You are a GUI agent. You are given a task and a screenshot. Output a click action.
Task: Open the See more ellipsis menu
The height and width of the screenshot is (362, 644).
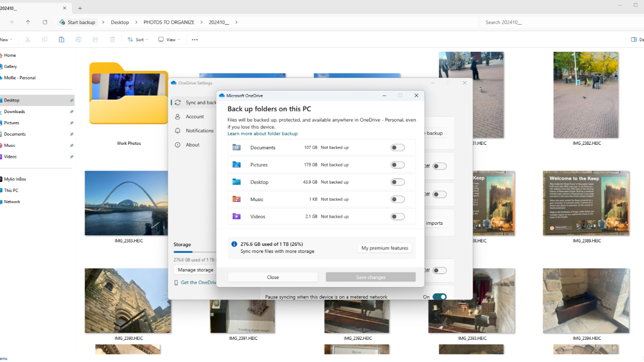pos(195,40)
